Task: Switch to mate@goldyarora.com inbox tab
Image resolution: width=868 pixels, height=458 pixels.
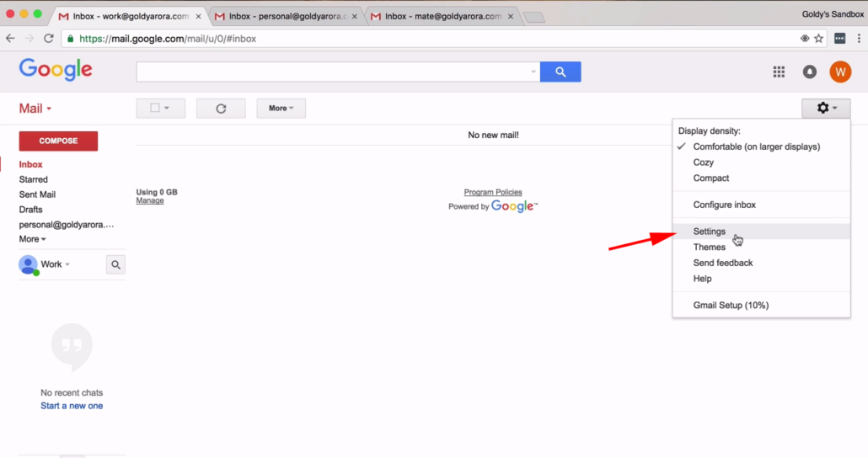Action: pos(443,17)
